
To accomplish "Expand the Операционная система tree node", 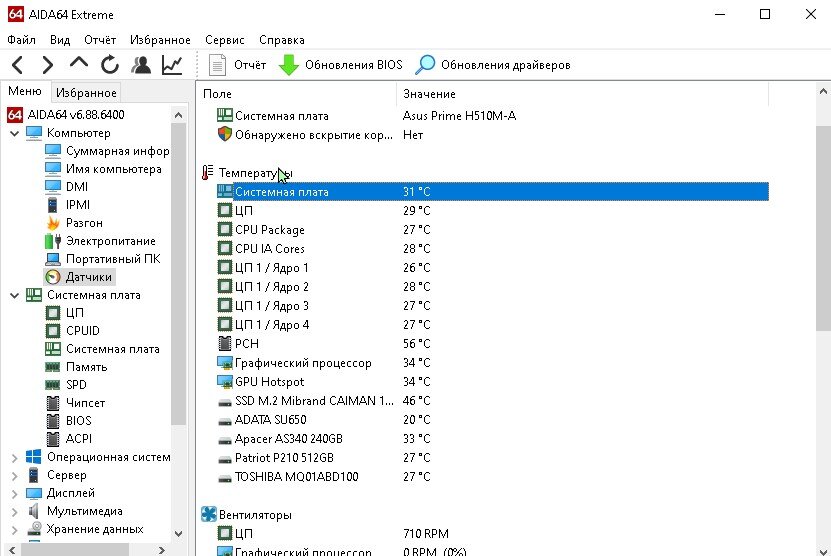I will point(14,457).
